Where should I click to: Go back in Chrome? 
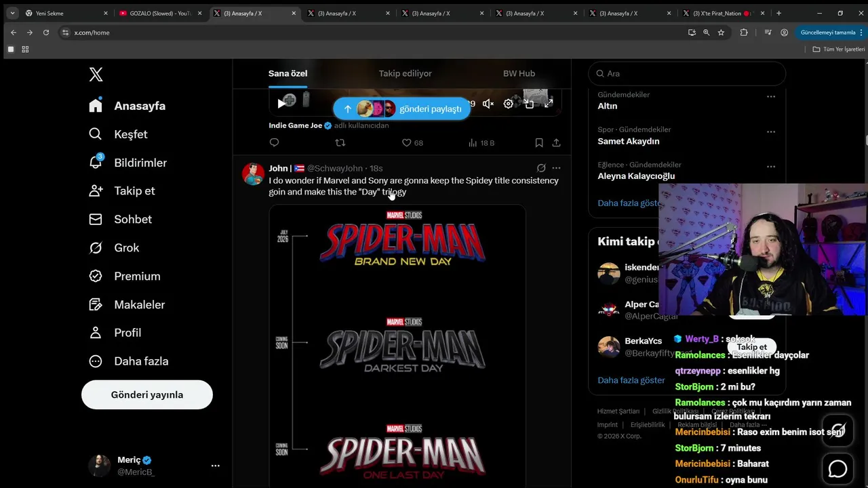point(14,33)
